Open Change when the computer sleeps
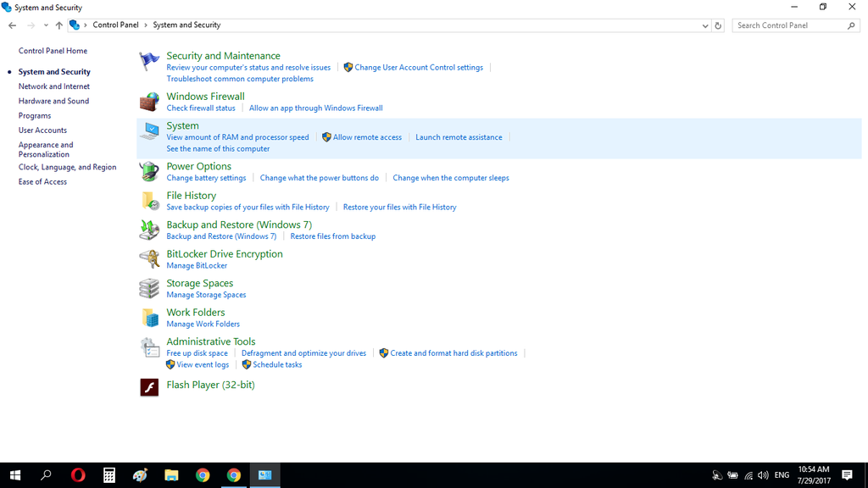The image size is (868, 488). click(x=451, y=178)
